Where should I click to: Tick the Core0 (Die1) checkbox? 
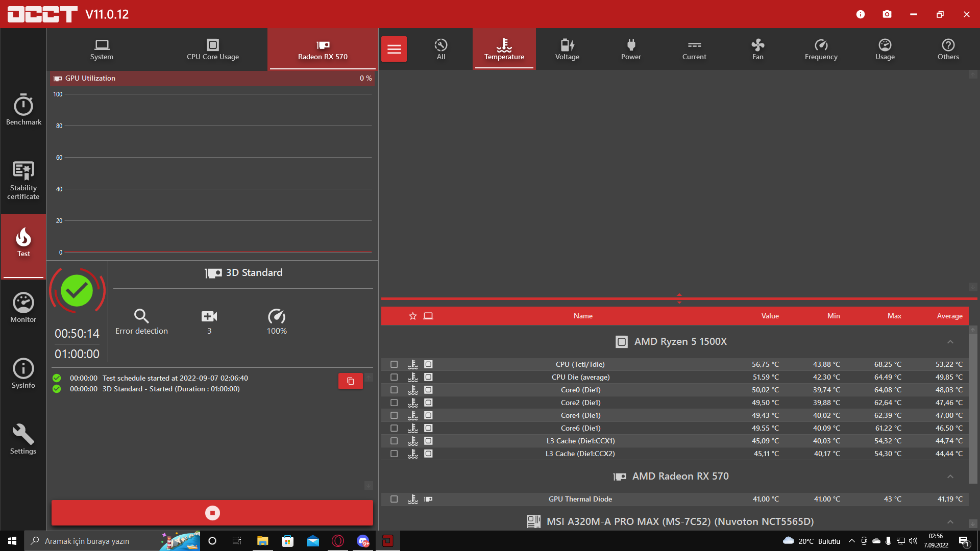(394, 390)
